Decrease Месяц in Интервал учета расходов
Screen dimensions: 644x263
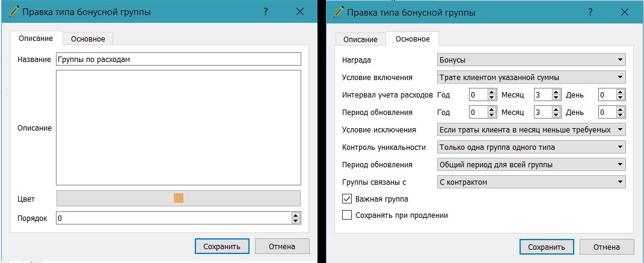556,98
